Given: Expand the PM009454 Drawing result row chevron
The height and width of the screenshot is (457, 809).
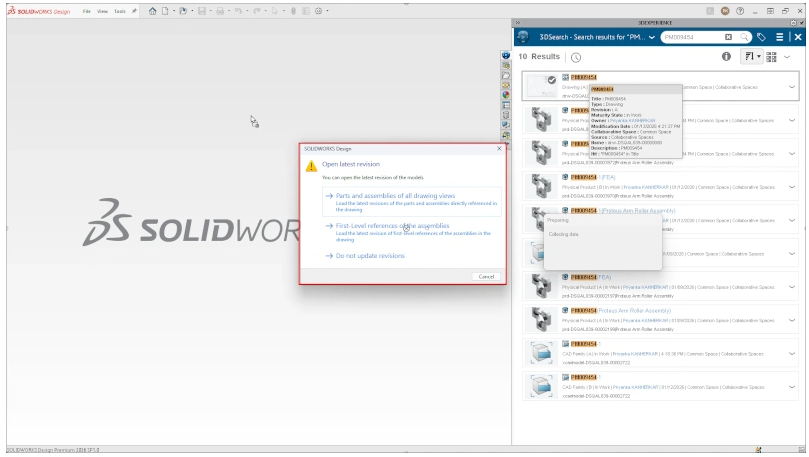Looking at the screenshot, I should (791, 87).
